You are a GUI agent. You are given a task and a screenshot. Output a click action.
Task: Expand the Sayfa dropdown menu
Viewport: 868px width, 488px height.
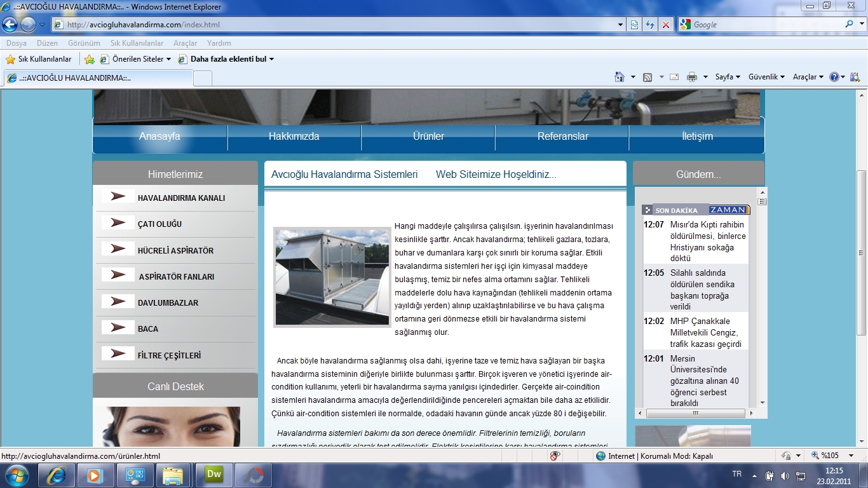[728, 77]
